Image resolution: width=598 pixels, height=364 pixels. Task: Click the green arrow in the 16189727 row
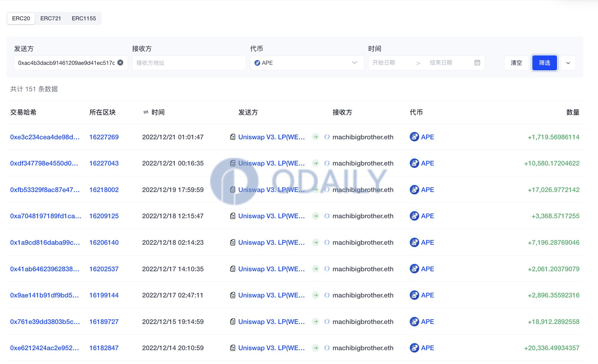click(x=315, y=322)
